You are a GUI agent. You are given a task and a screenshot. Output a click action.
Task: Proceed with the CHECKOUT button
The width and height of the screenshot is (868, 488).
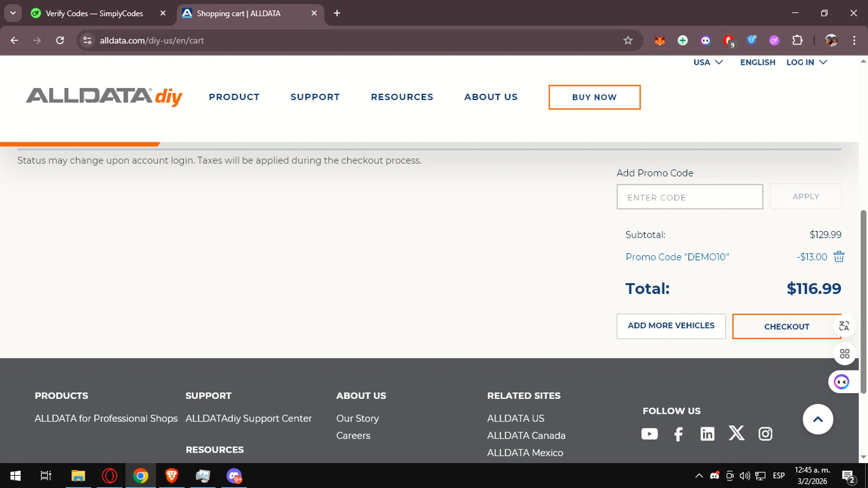tap(786, 326)
